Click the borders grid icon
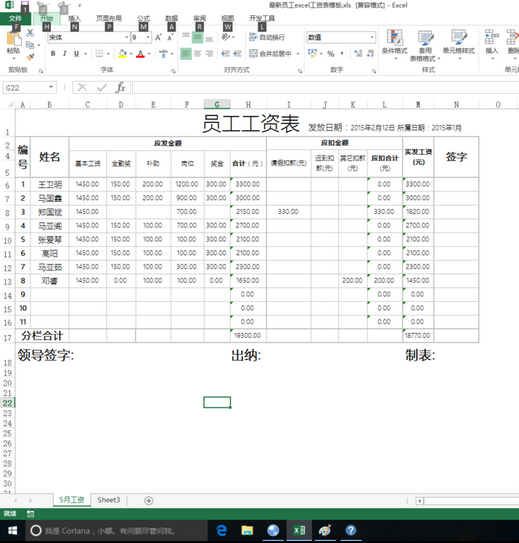Screen dimensions: 519x543 click(99, 53)
